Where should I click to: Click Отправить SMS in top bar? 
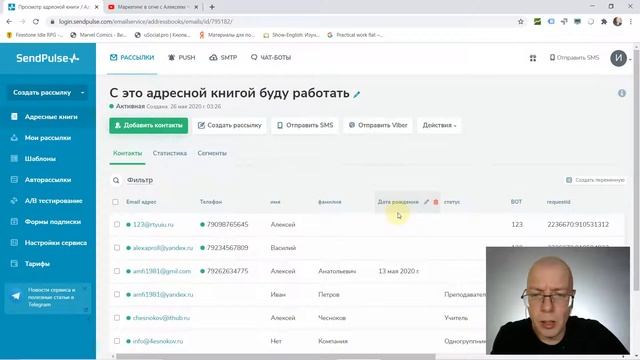click(x=574, y=58)
